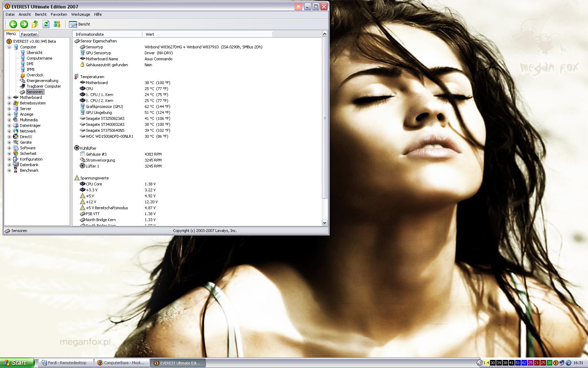The image size is (588, 368).
Task: Select the Stromversorgung fan row
Action: 197,160
